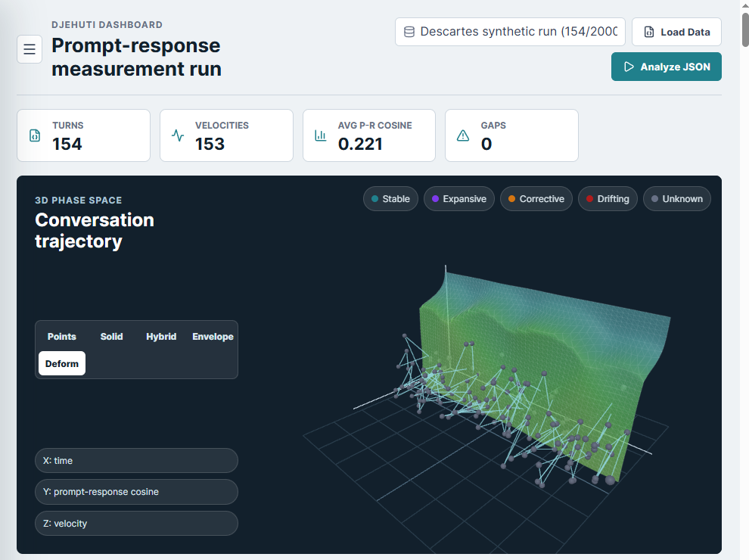Open the hamburger menu

30,49
